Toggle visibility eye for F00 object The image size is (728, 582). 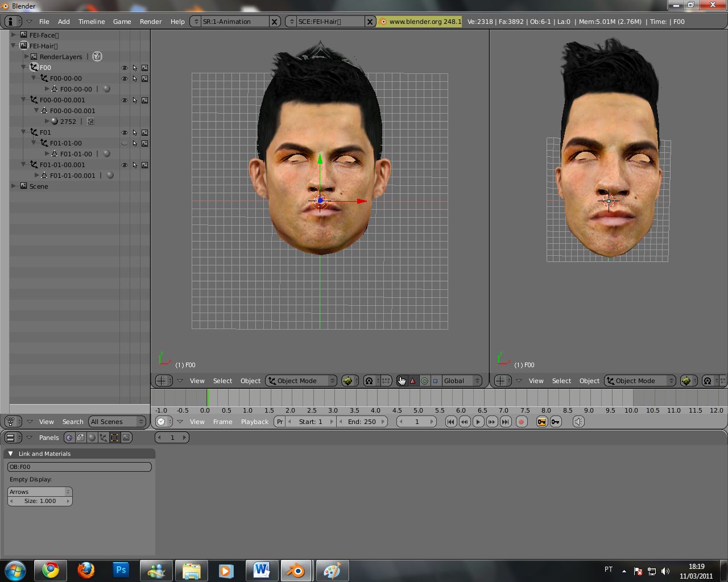pos(125,68)
